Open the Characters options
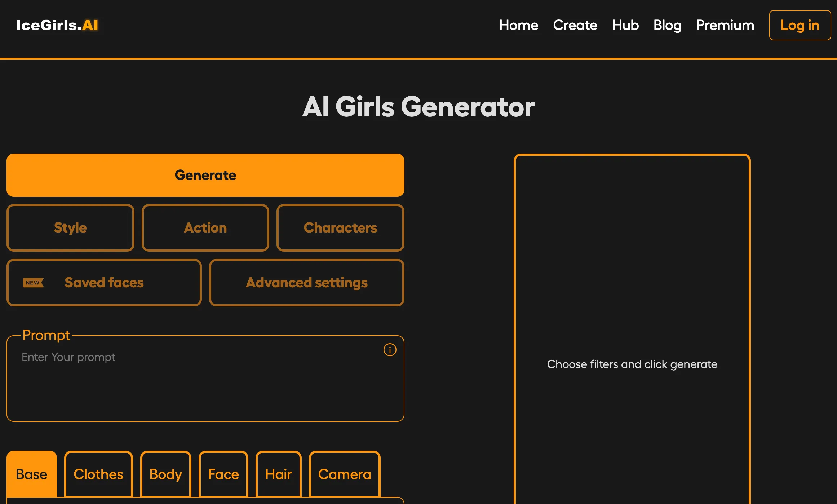This screenshot has width=837, height=504. (x=340, y=228)
